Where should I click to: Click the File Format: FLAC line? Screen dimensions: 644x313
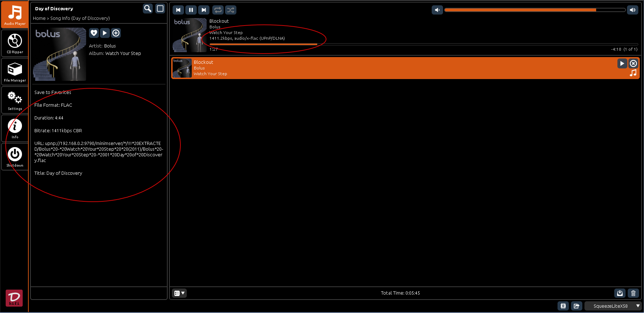(53, 105)
